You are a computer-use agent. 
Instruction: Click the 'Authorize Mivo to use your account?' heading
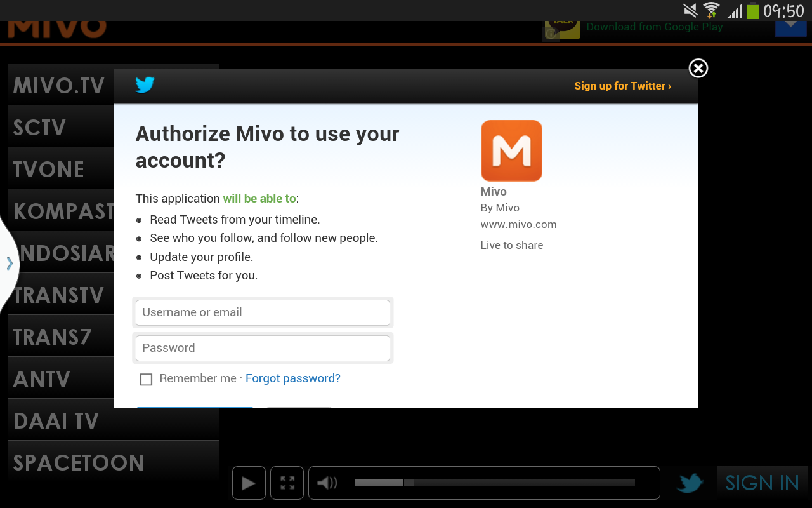pyautogui.click(x=268, y=147)
